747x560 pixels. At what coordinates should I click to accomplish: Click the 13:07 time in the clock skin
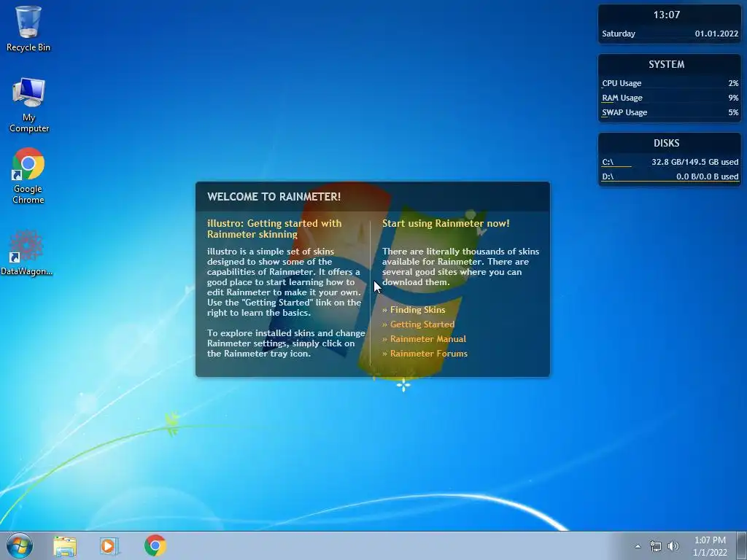coord(667,15)
